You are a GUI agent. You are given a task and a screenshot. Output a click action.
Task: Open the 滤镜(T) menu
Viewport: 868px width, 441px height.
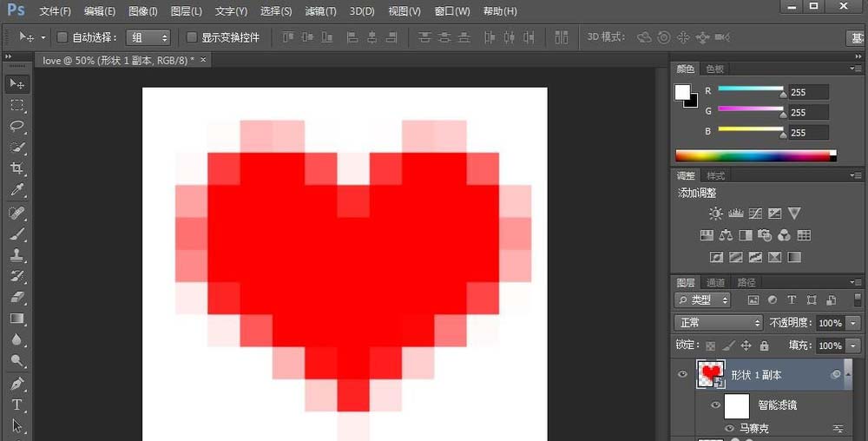[320, 11]
